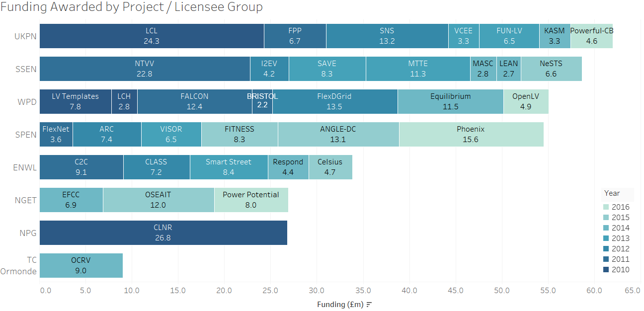Click the Funding (£m) axis title

pyautogui.click(x=340, y=305)
